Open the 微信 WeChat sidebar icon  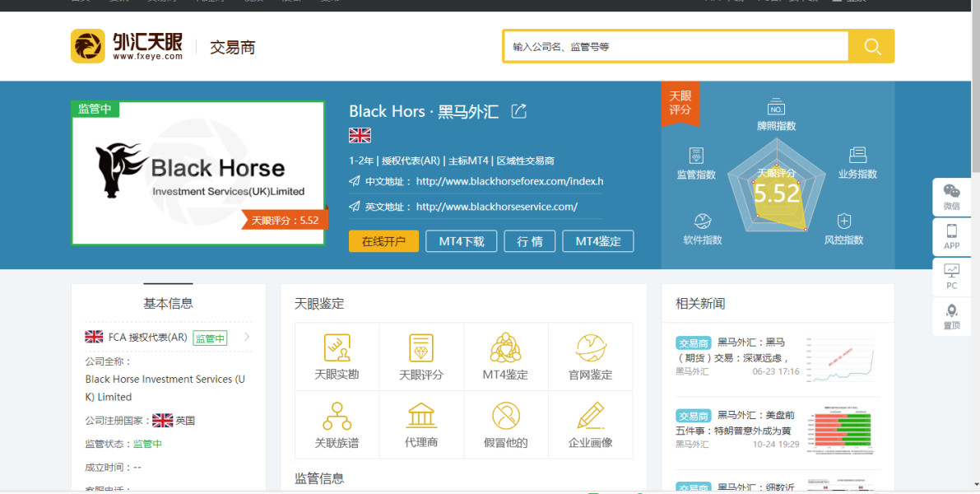[x=951, y=197]
